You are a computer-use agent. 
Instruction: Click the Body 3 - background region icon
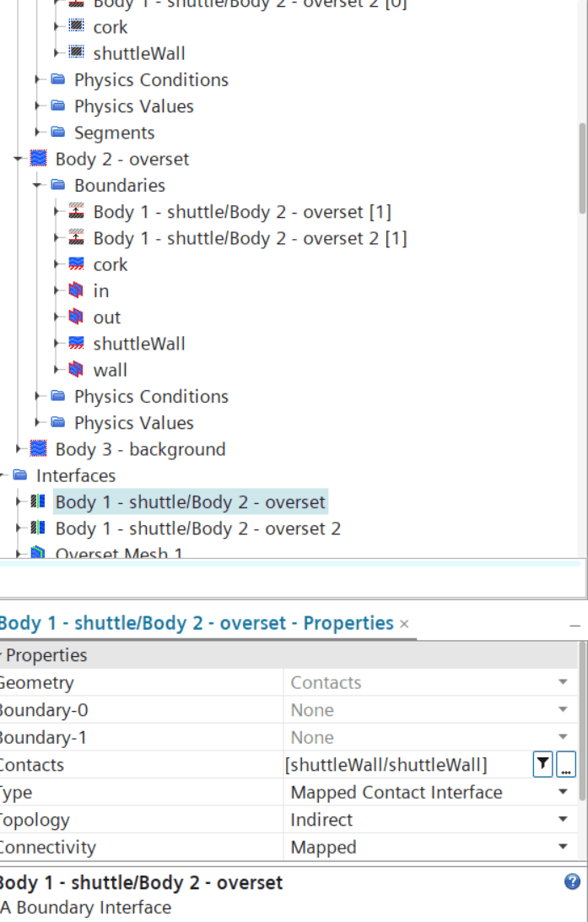coord(38,448)
